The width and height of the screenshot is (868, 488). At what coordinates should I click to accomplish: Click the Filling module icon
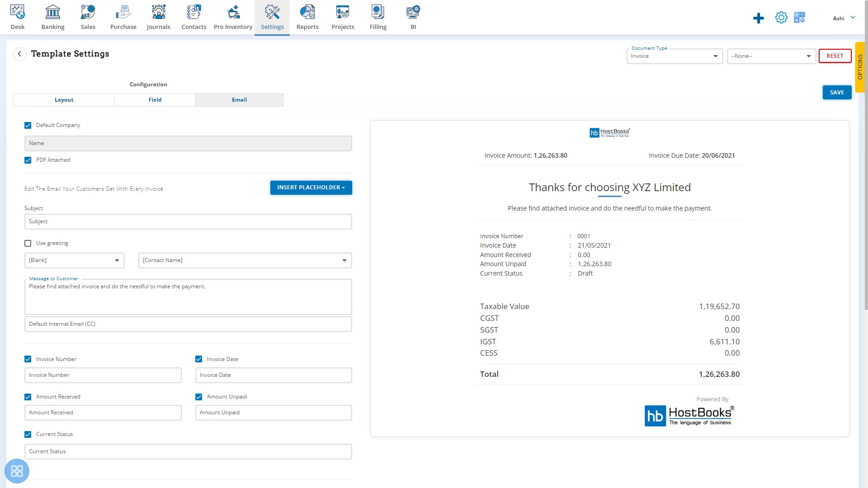point(378,17)
